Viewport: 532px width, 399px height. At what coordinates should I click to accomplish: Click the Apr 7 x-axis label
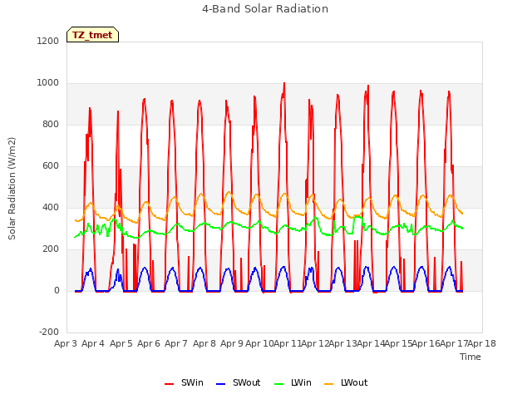click(x=176, y=343)
